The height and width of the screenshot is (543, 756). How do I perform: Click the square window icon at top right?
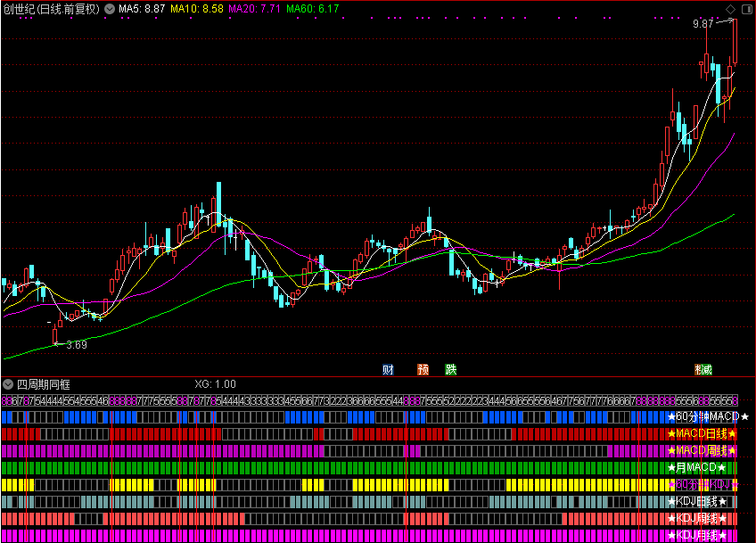click(746, 9)
